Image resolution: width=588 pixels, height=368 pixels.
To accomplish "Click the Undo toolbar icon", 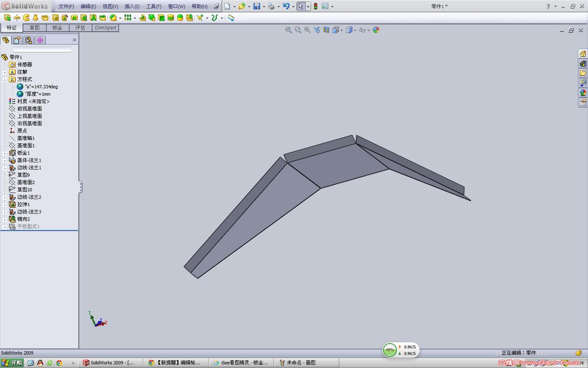I will (x=286, y=6).
